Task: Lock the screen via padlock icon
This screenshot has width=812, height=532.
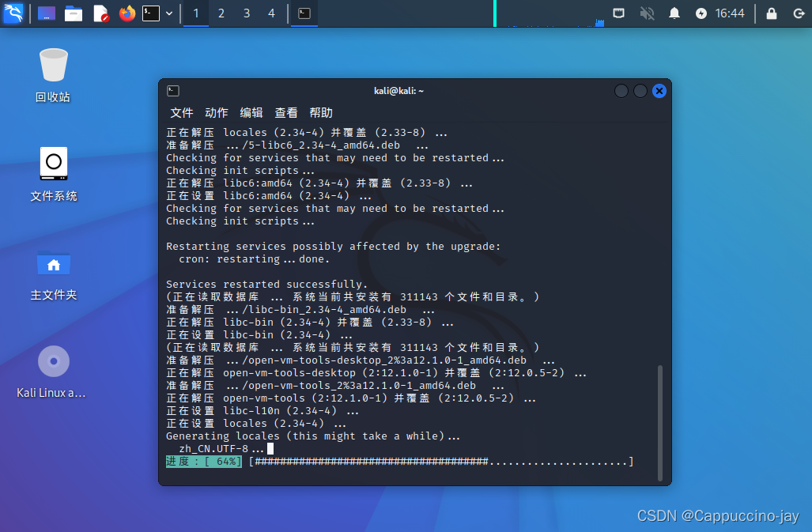Action: click(772, 13)
